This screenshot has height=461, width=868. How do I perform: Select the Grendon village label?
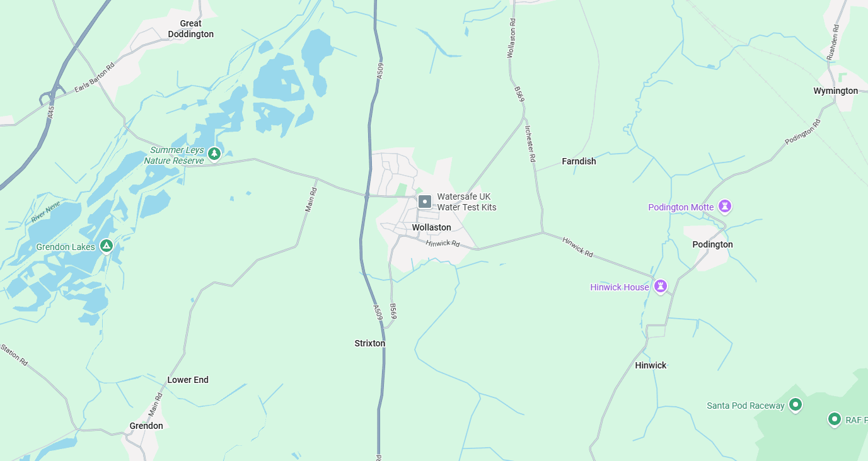click(146, 426)
